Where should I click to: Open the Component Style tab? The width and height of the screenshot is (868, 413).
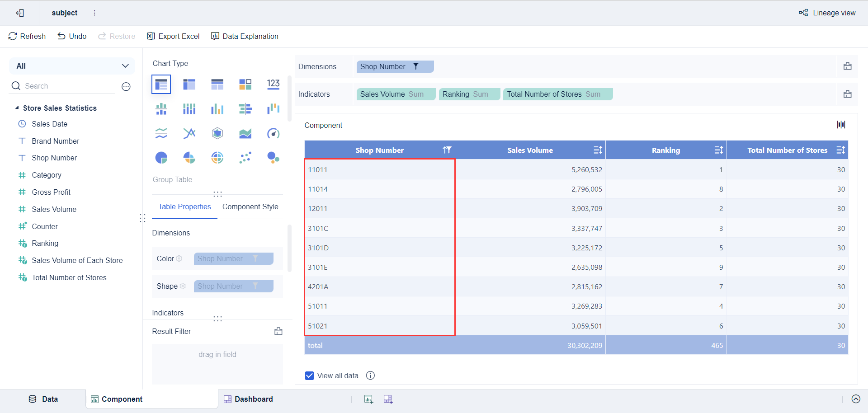coord(250,206)
